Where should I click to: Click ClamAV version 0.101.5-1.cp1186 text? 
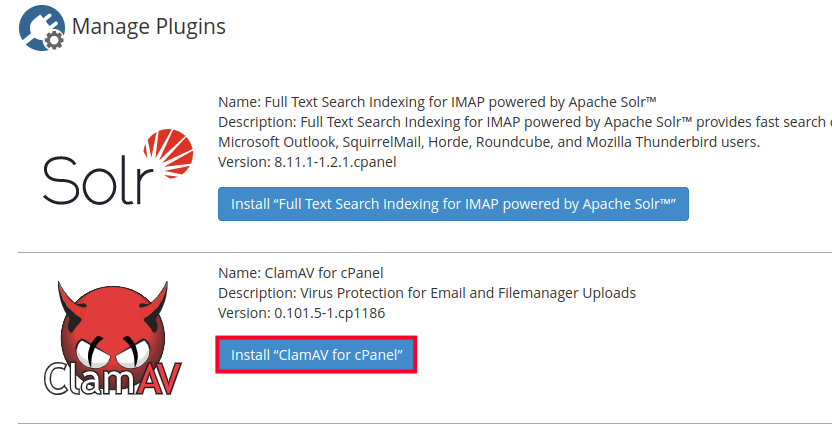click(x=302, y=313)
